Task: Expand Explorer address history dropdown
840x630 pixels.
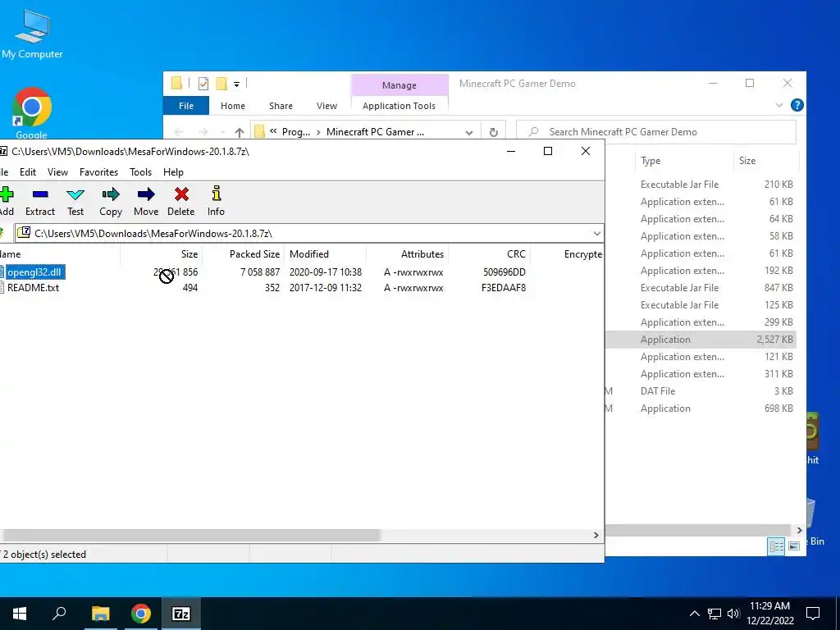Action: click(x=468, y=132)
